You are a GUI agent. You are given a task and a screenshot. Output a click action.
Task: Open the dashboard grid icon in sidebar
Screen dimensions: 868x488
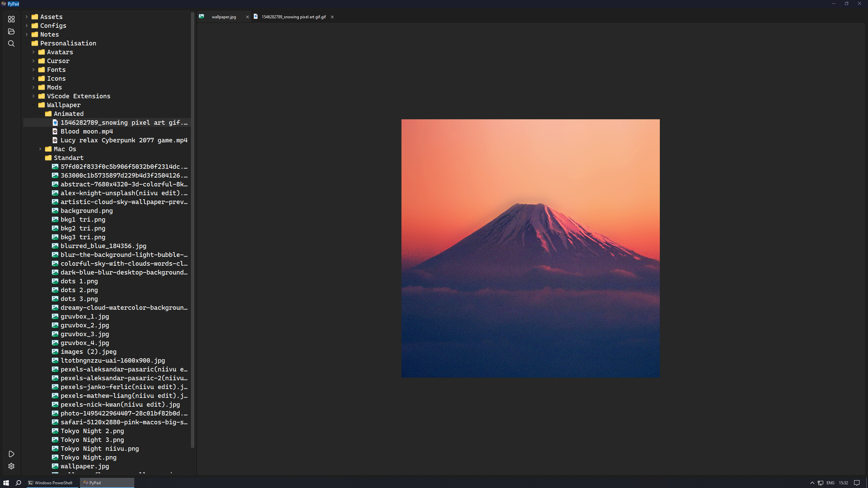(11, 19)
